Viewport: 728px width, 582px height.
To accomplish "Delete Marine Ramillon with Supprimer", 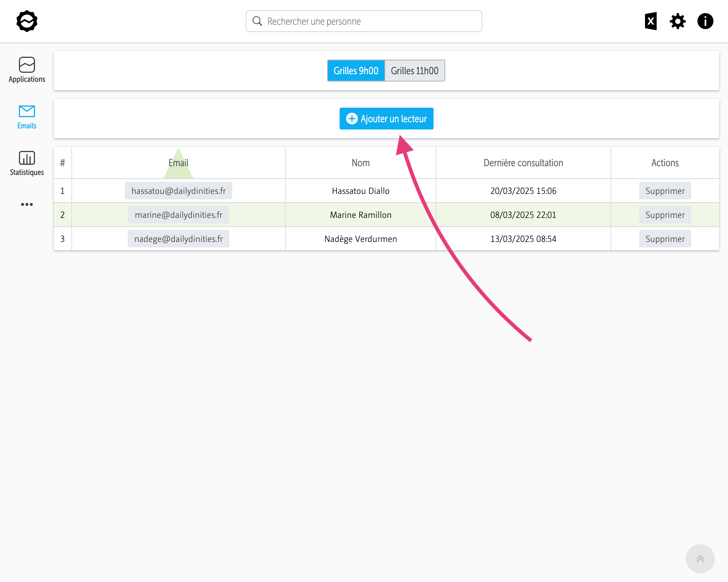I will click(665, 215).
